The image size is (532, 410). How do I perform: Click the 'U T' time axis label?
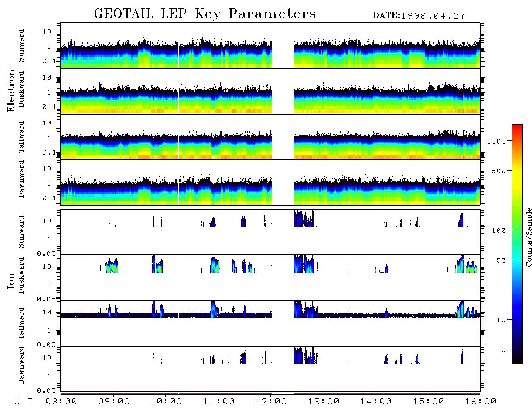coord(23,402)
